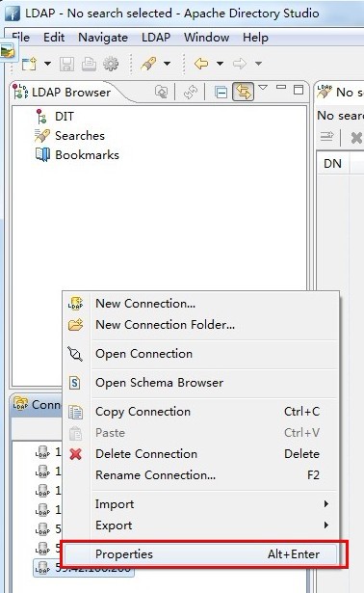Open the LDAP Browser view menu triangle
Viewport: 364px width, 593px height.
[263, 88]
